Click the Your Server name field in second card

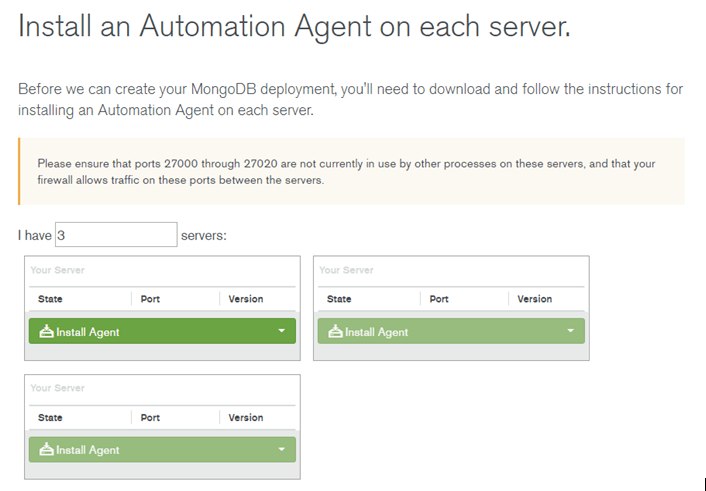451,270
